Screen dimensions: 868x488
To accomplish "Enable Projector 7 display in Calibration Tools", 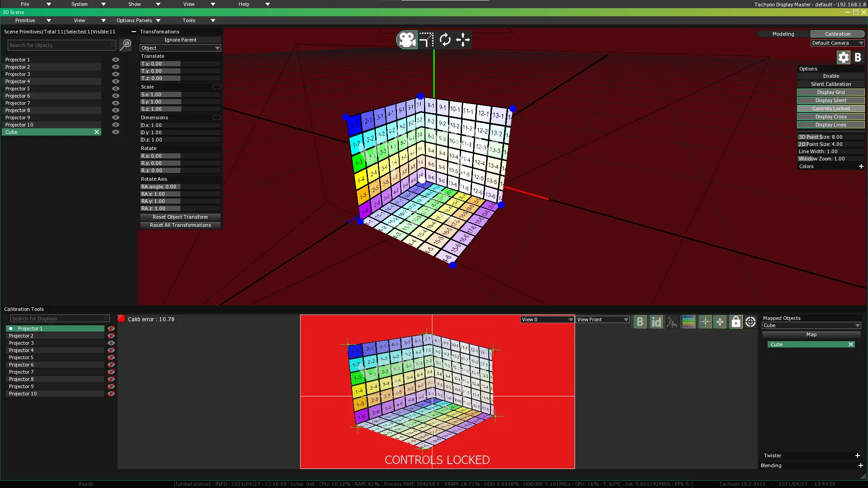I will click(x=111, y=372).
